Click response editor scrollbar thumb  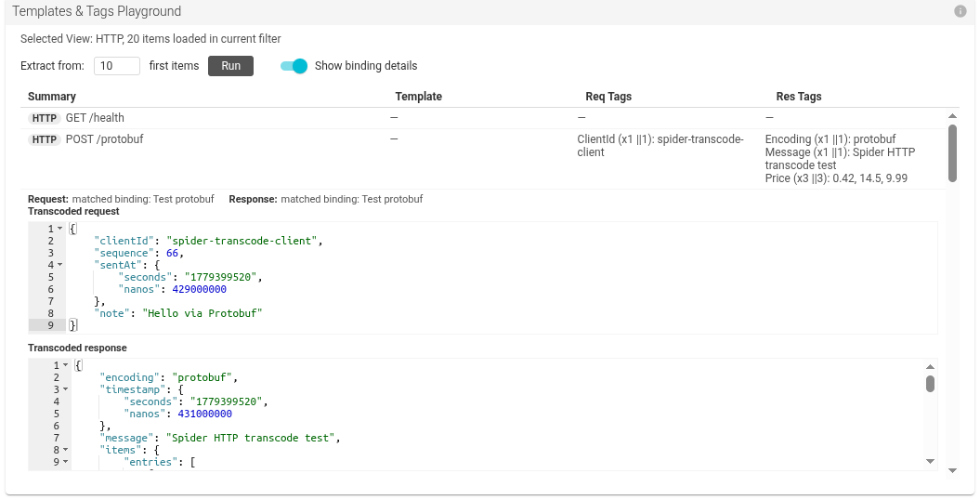coord(930,384)
